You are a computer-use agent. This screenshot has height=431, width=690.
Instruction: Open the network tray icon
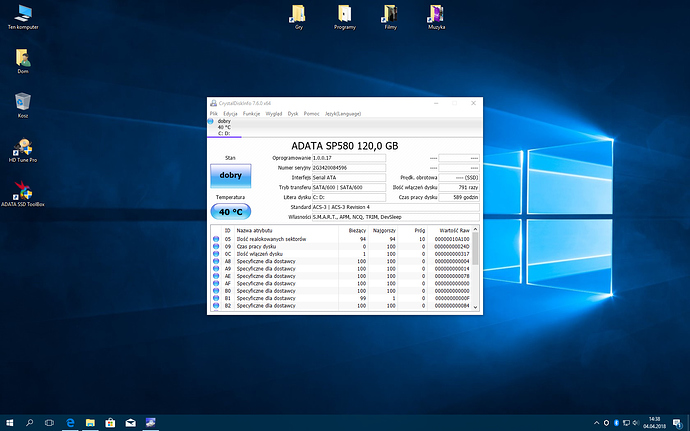coord(626,423)
